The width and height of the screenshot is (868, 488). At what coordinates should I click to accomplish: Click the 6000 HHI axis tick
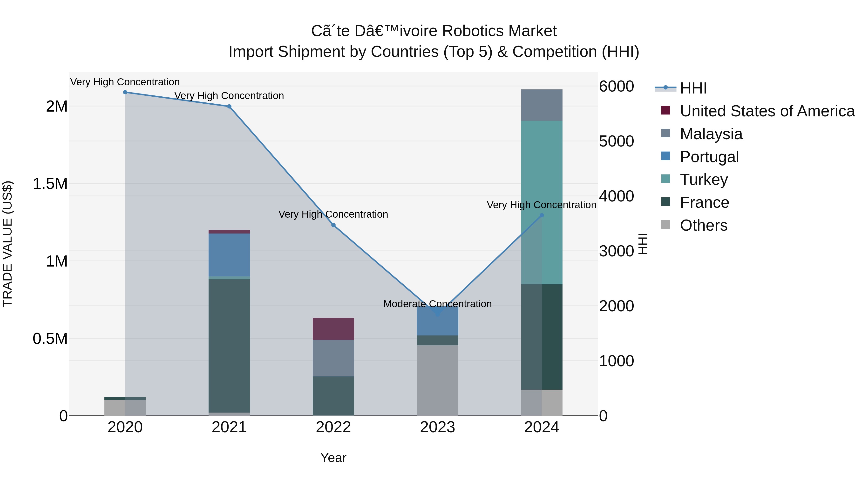pyautogui.click(x=616, y=86)
